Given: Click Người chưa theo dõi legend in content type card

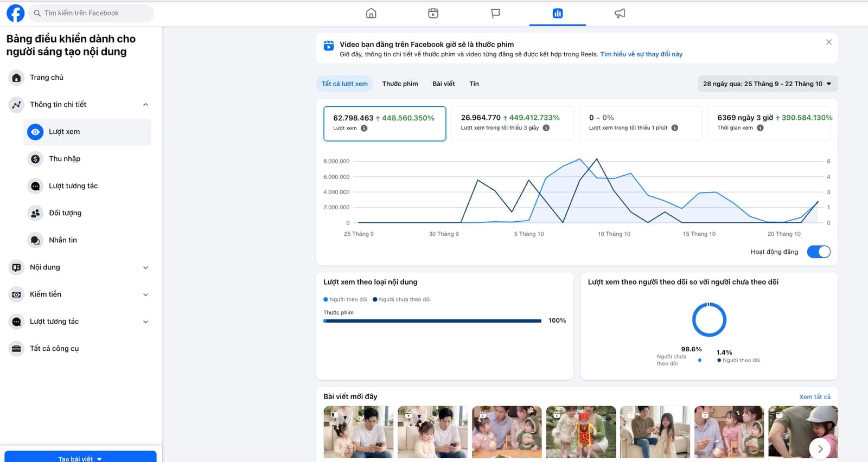Looking at the screenshot, I should click(x=402, y=299).
